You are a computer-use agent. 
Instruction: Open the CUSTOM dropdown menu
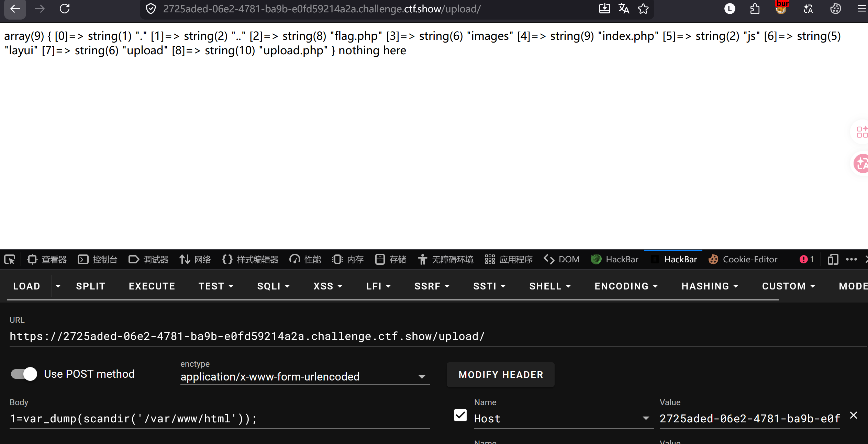[x=789, y=286]
